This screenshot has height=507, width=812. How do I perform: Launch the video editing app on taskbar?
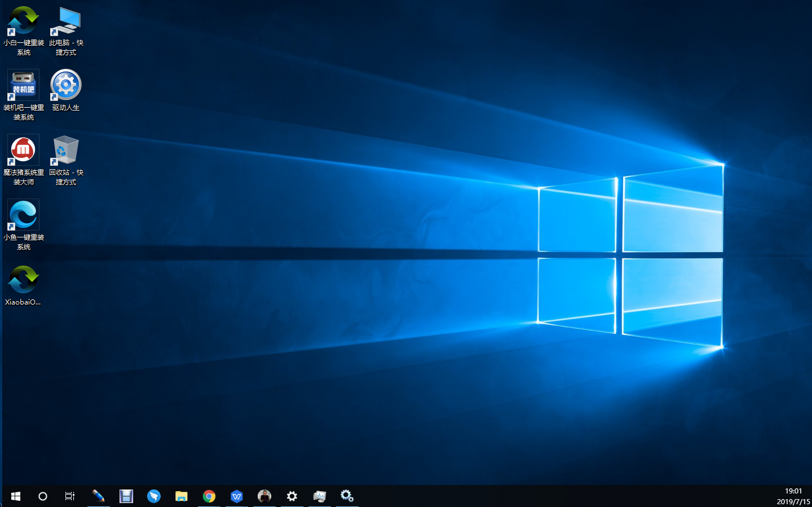[126, 496]
